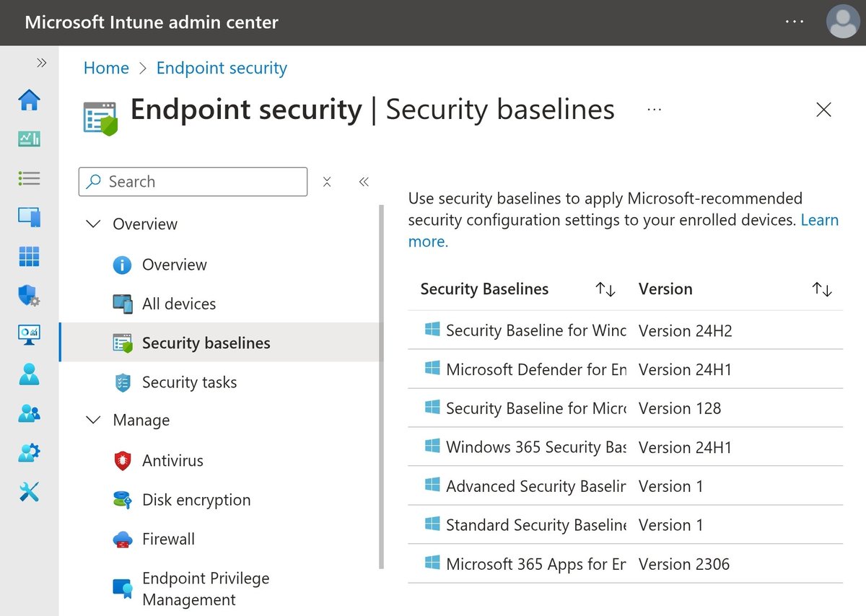Collapse the Manage section

(93, 420)
